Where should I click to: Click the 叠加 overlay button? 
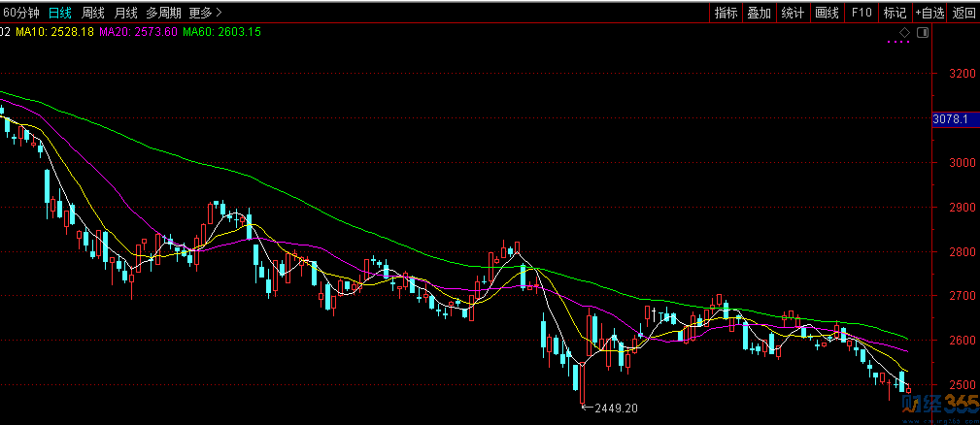pyautogui.click(x=760, y=13)
